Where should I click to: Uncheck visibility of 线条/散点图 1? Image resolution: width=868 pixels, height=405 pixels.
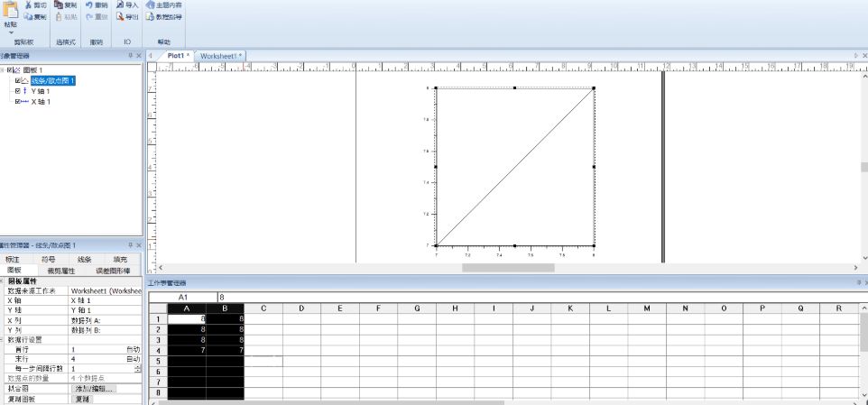(x=18, y=81)
